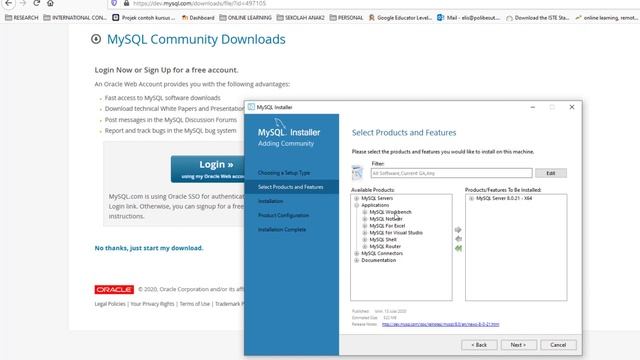Screen dimensions: 640x360
Task: Select MySQL for Visual Studio item
Action: click(x=396, y=233)
